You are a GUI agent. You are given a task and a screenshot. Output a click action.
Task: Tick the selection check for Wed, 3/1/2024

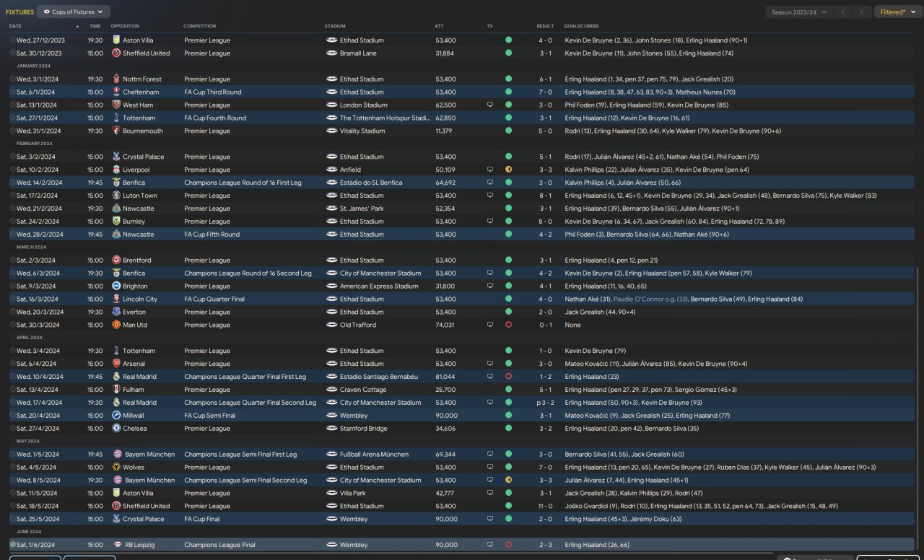pos(12,79)
